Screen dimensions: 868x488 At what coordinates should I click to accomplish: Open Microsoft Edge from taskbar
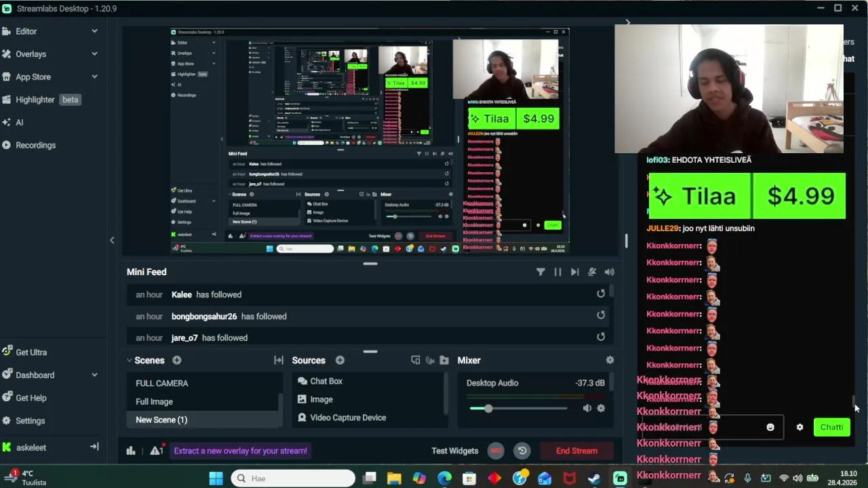(x=444, y=479)
